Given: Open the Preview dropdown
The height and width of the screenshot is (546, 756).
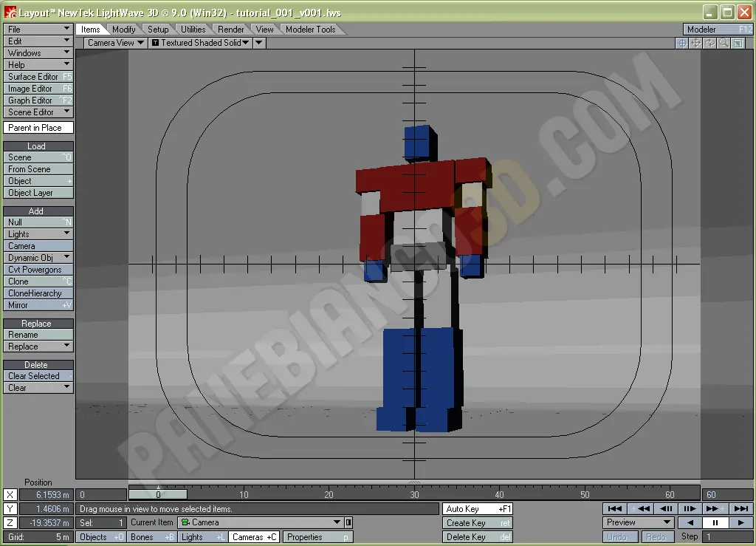Looking at the screenshot, I should (x=638, y=522).
